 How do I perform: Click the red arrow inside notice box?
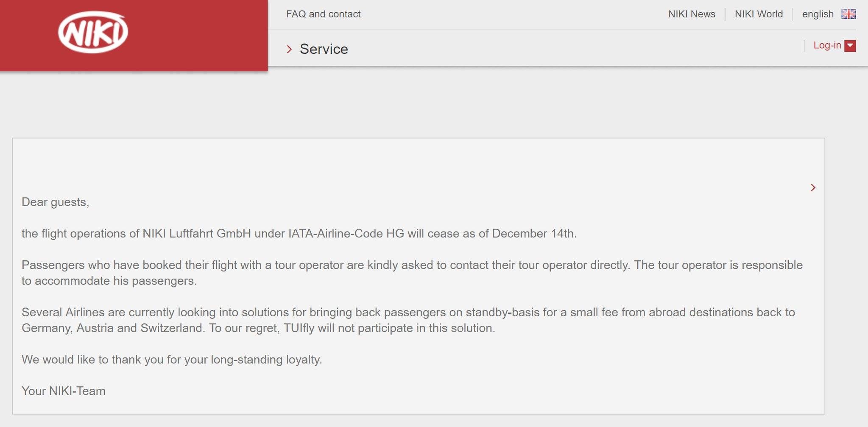tap(813, 187)
